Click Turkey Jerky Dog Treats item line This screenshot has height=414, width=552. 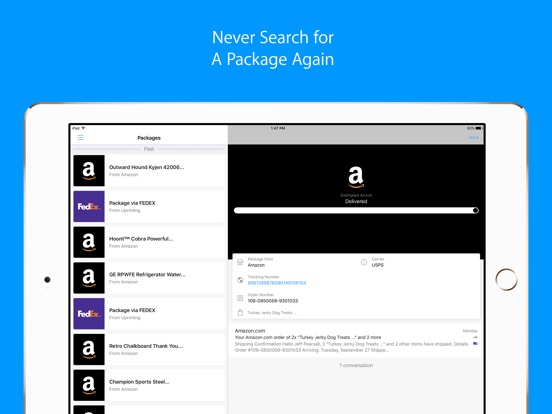click(x=272, y=313)
